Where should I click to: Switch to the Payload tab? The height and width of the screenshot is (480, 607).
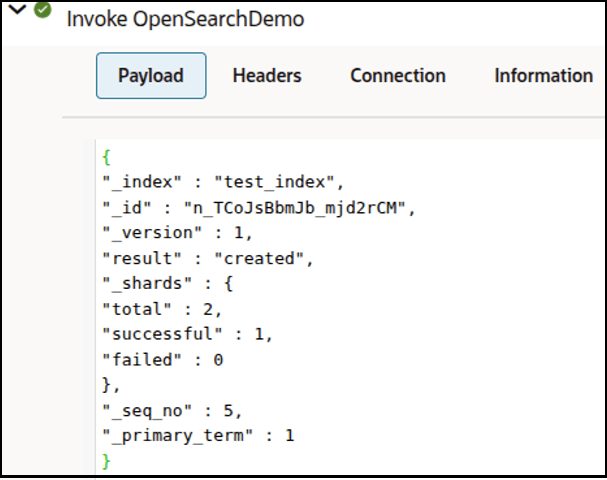tap(151, 76)
